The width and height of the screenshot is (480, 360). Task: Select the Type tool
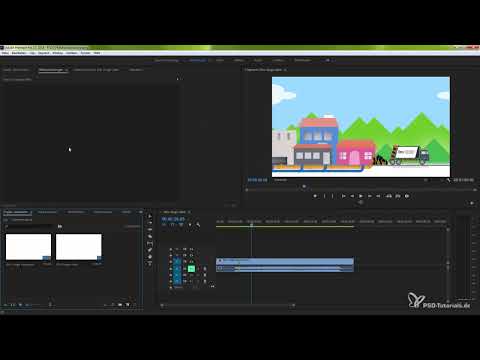point(150,263)
